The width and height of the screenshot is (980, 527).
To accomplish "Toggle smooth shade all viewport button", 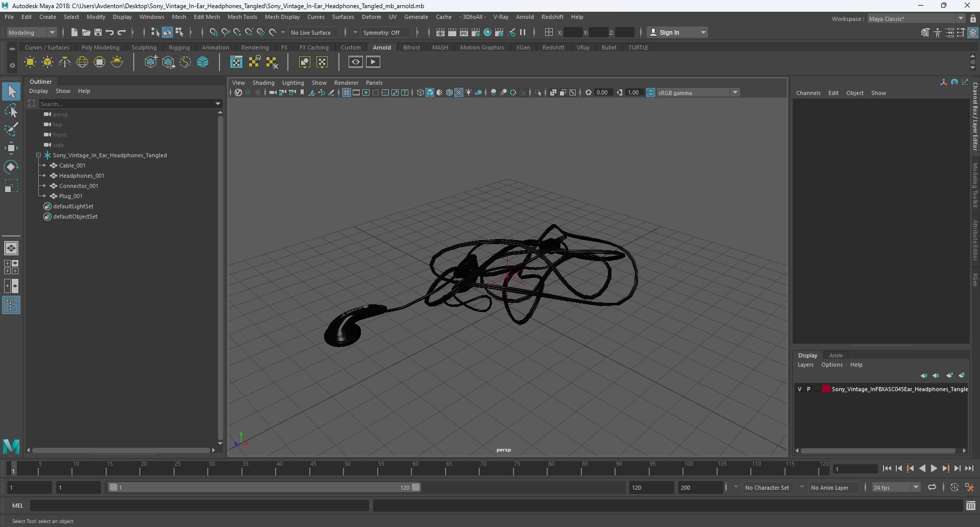I will pyautogui.click(x=430, y=92).
